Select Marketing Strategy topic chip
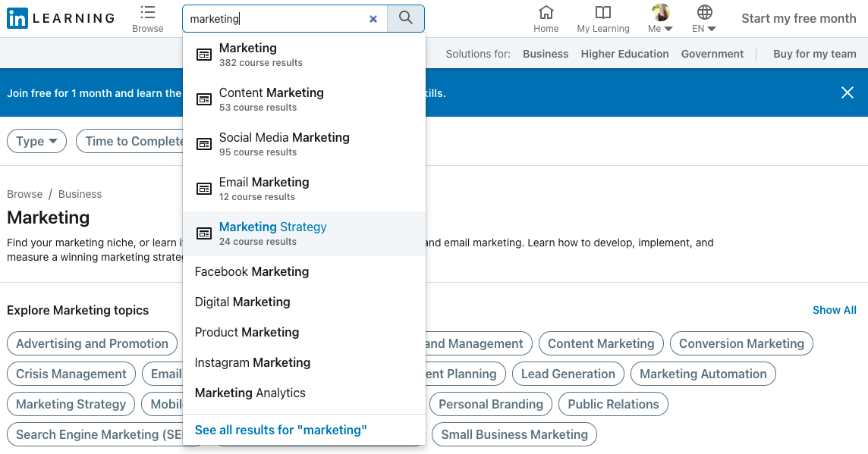 71,404
